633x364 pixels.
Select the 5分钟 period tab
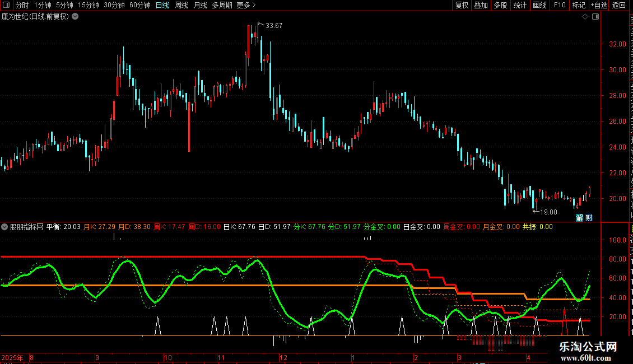pos(64,5)
